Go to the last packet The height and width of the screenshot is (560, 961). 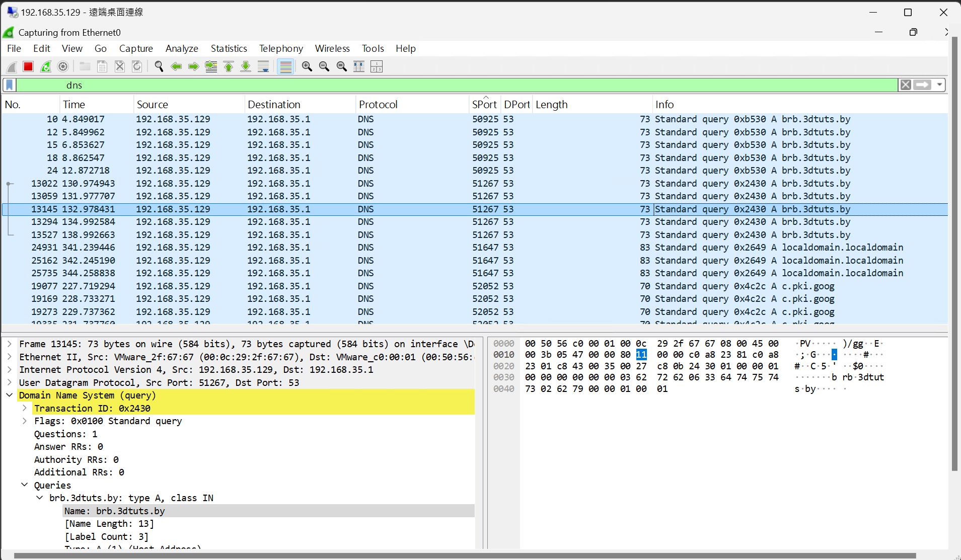[245, 66]
